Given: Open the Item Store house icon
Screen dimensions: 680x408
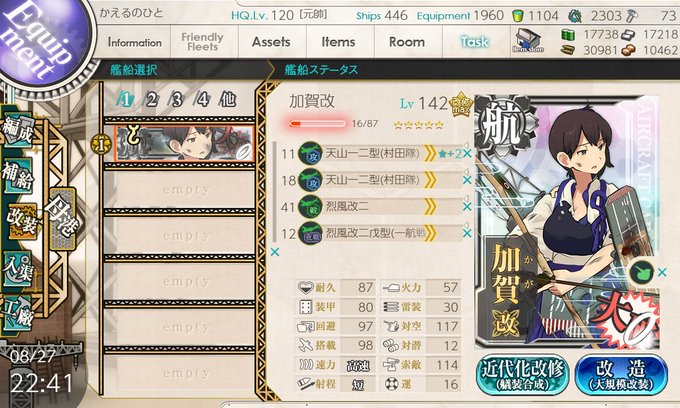Looking at the screenshot, I should tap(527, 40).
